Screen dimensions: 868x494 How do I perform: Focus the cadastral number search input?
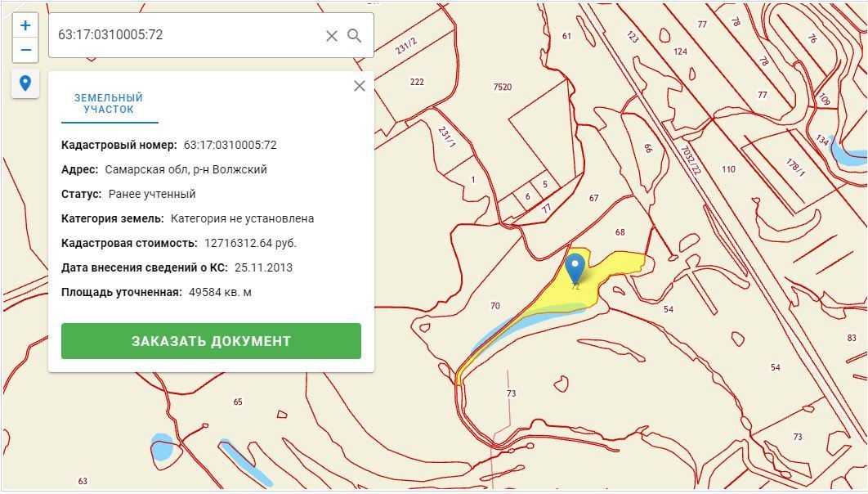tap(184, 35)
